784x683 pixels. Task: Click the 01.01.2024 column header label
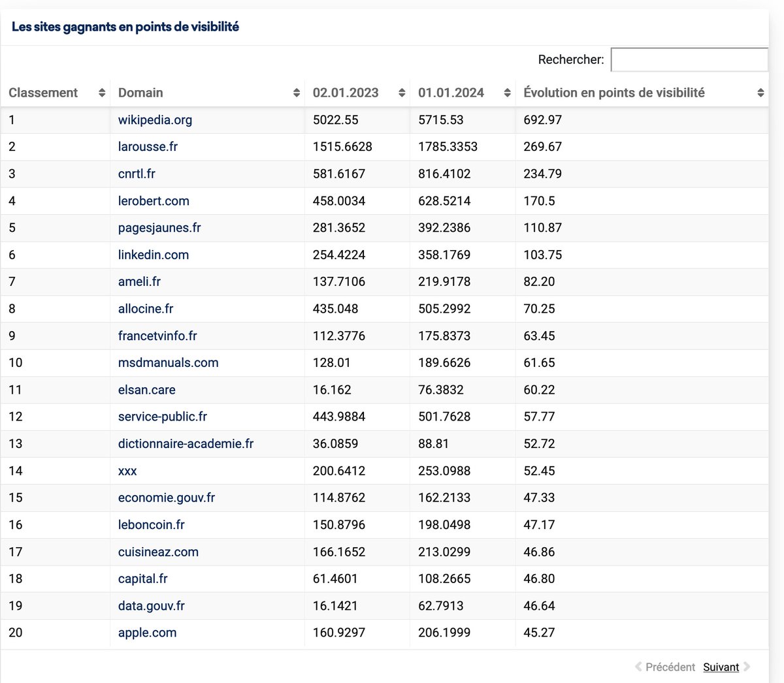[451, 93]
